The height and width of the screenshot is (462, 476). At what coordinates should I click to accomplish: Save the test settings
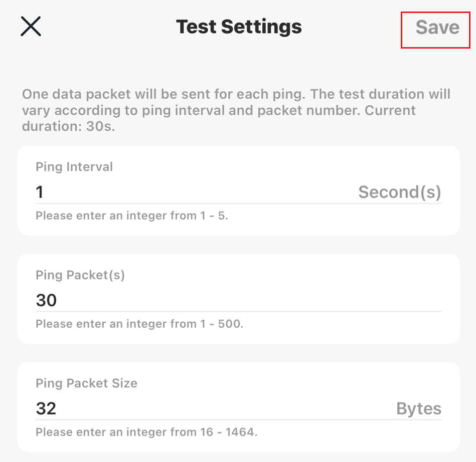(x=437, y=27)
